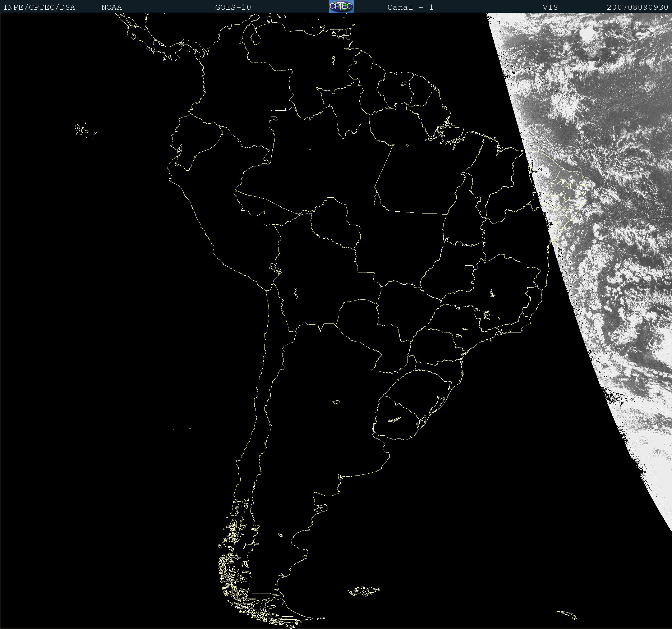Click the GOES-10 satellite label
The height and width of the screenshot is (629, 672).
point(233,7)
